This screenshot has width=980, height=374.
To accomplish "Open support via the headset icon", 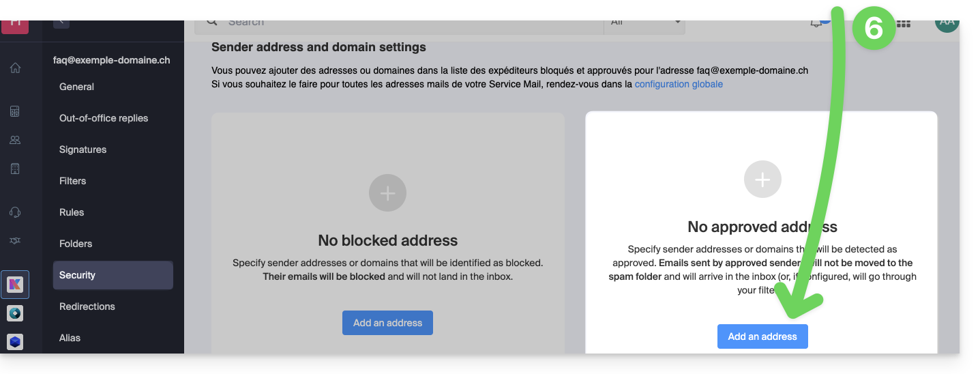I will 15,212.
